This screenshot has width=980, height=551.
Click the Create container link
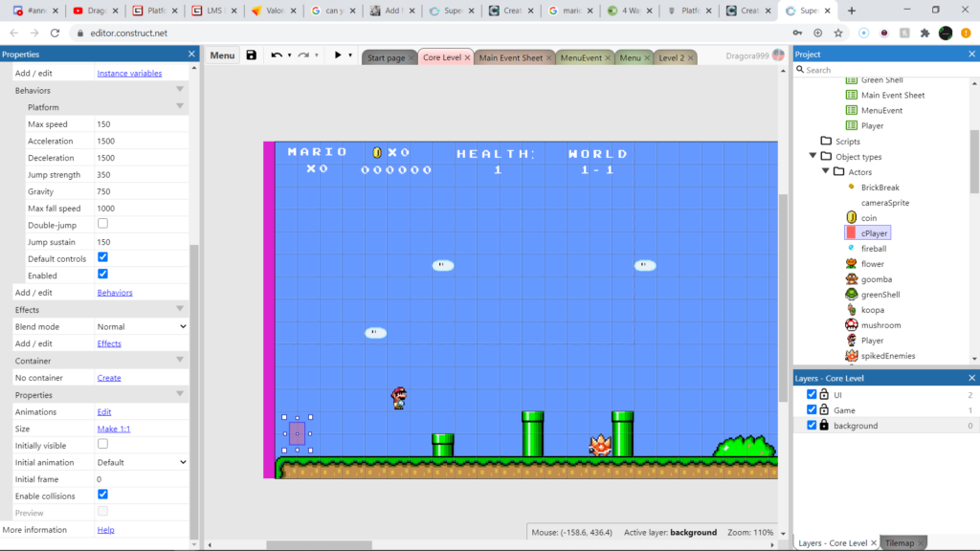coord(109,378)
